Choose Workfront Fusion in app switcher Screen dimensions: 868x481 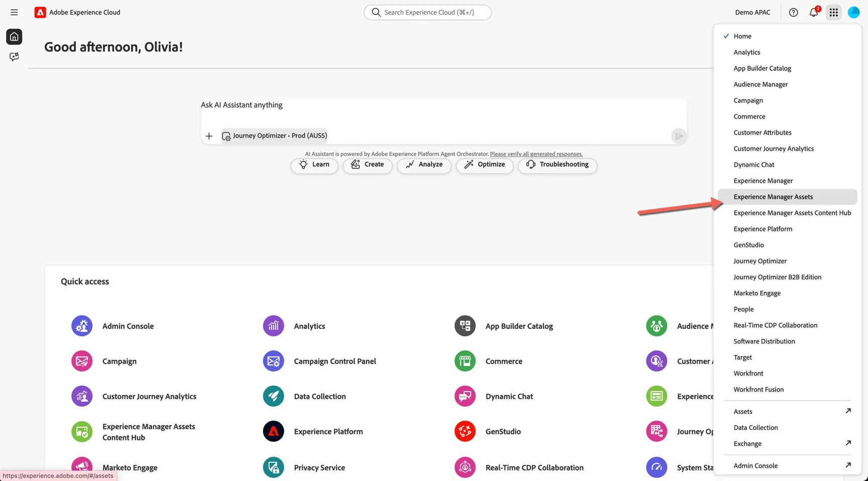(787, 390)
